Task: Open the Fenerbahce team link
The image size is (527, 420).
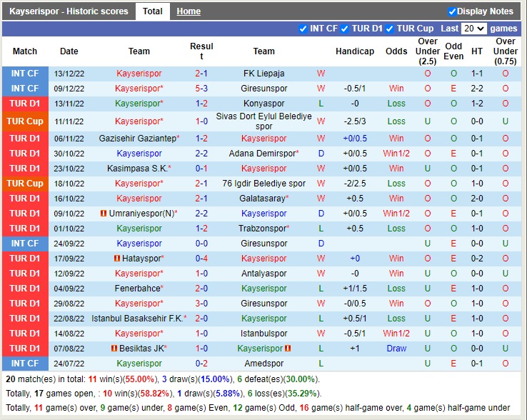Action: coord(137,289)
